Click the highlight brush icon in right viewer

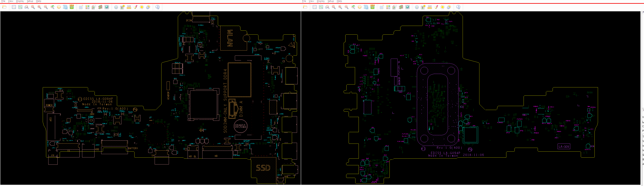(x=436, y=7)
